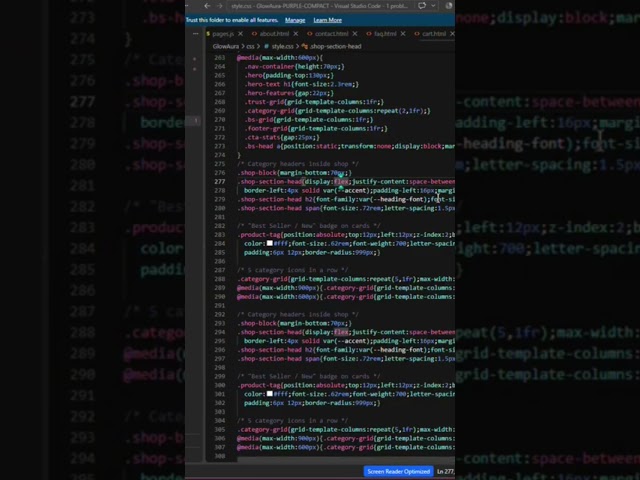
Task: Open the round accounts icon at title bar end
Action: coord(449,6)
